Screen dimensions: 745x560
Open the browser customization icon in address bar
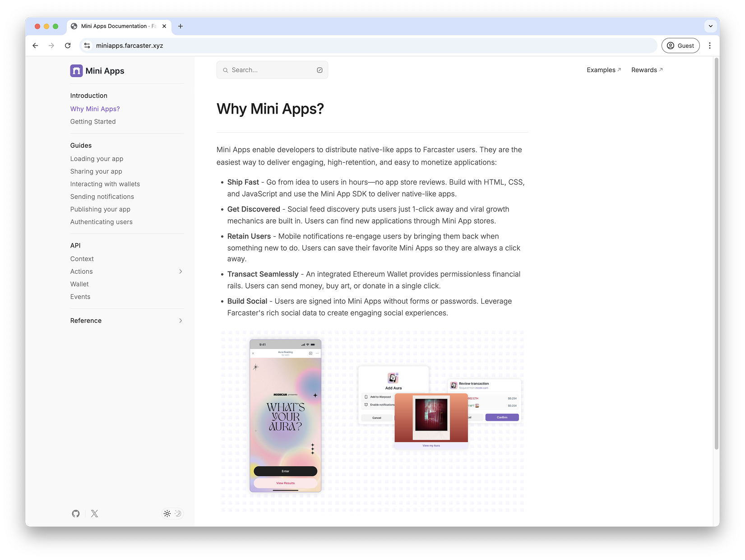(x=87, y=46)
